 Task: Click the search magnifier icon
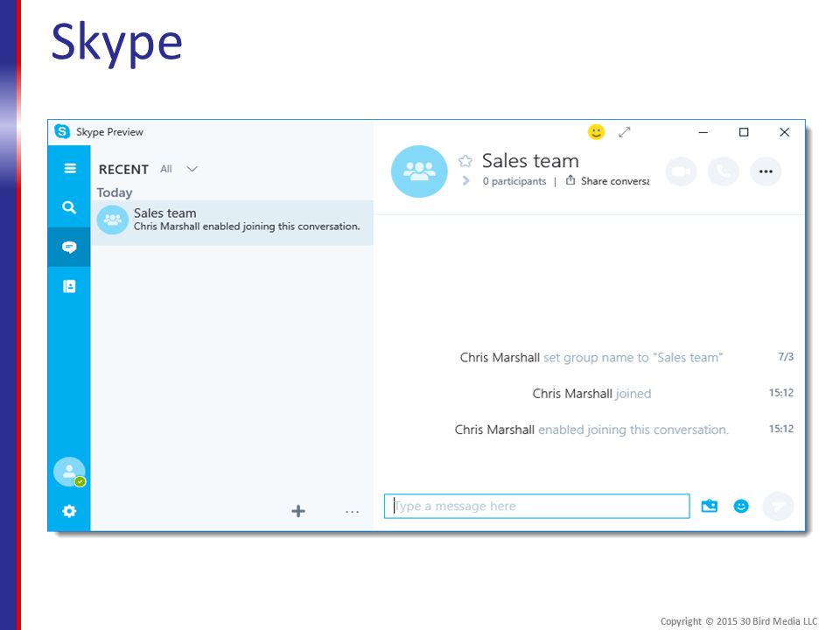[69, 207]
